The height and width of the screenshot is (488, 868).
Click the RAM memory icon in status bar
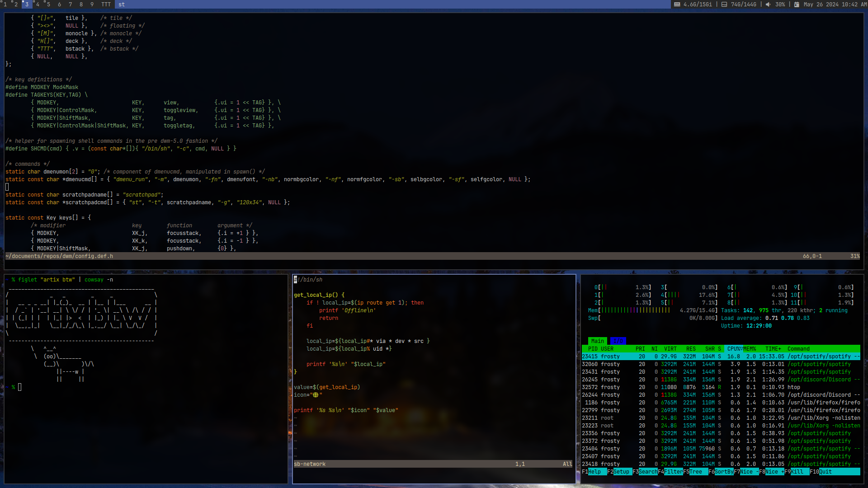[x=677, y=5]
